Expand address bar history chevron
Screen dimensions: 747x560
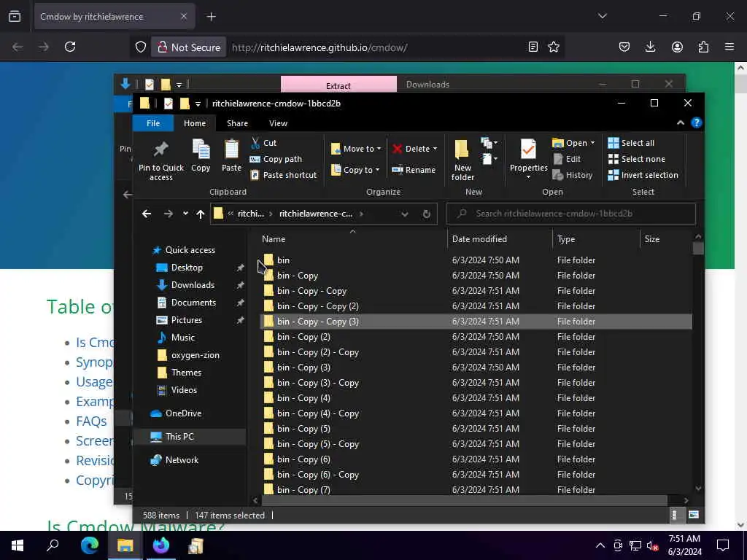404,214
